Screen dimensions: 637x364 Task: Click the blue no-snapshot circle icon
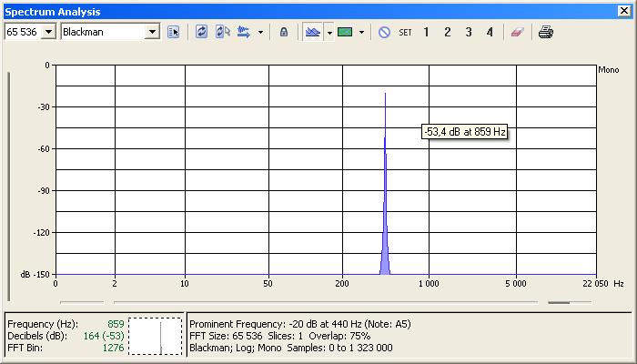pyautogui.click(x=384, y=32)
